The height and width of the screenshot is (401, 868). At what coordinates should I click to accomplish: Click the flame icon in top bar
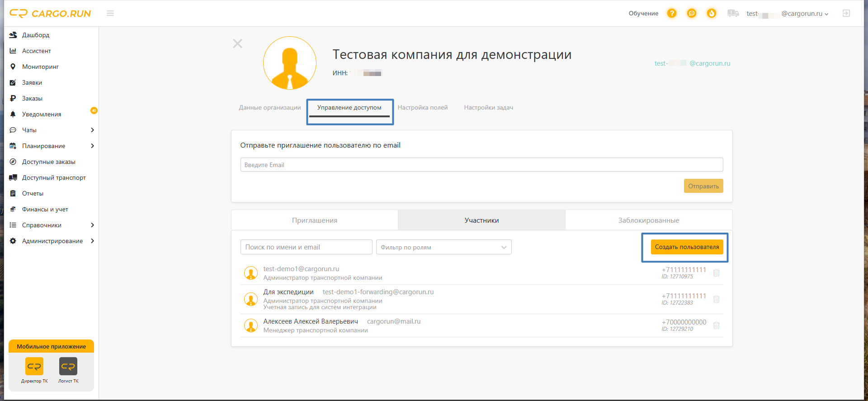712,14
